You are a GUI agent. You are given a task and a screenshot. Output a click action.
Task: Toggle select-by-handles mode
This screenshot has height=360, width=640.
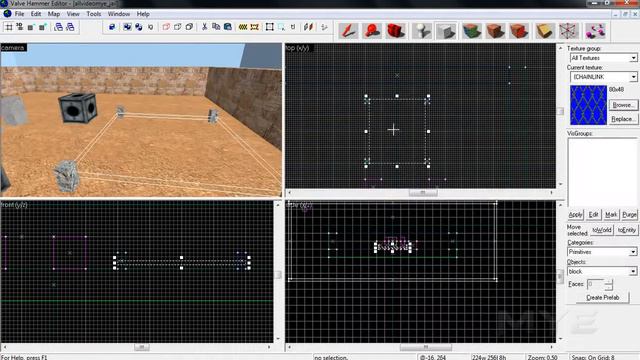(x=270, y=27)
